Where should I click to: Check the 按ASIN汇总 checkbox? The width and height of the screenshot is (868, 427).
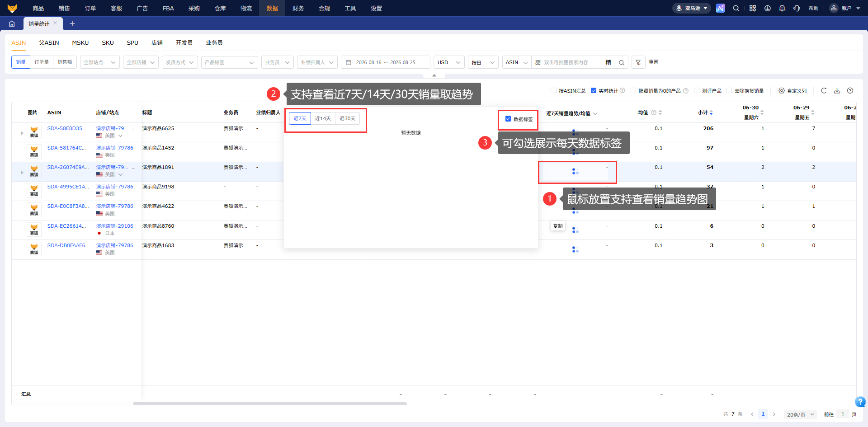(553, 90)
